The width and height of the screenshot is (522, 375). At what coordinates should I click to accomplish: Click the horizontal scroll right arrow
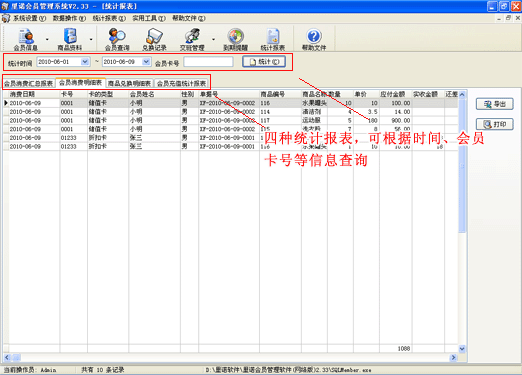coord(453,357)
